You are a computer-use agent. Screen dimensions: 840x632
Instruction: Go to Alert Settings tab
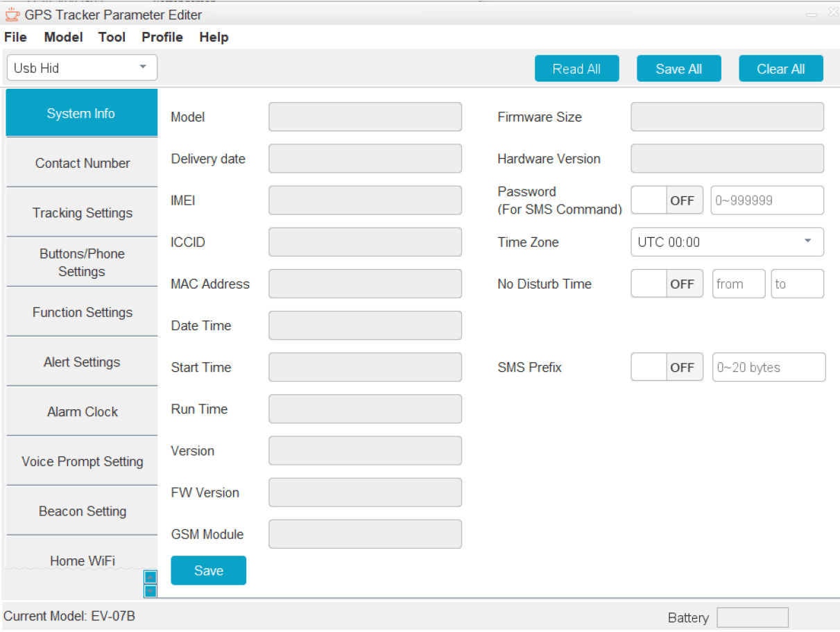[x=82, y=362]
